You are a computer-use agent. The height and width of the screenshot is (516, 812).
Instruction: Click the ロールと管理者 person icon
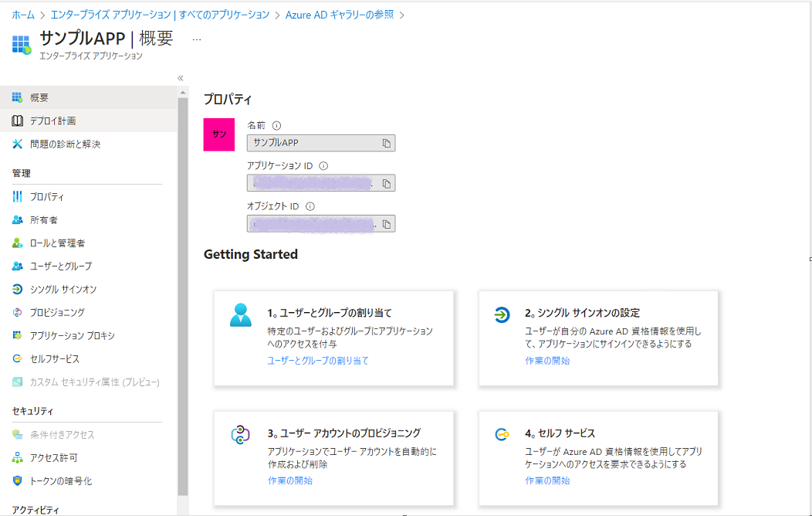tap(17, 243)
